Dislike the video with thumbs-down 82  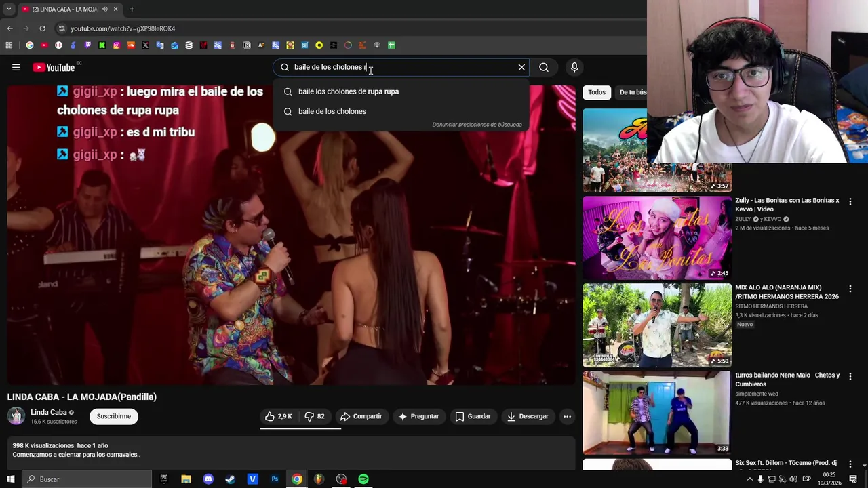[315, 416]
